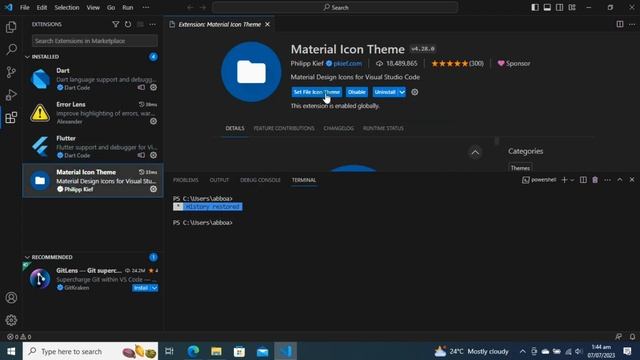Split the editor to the right

(x=620, y=24)
